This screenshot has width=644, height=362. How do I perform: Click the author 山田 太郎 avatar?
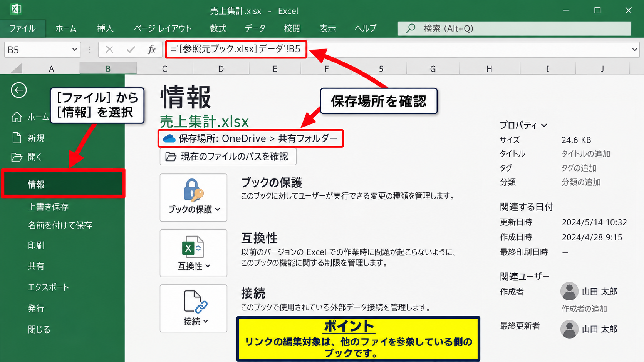click(x=569, y=291)
